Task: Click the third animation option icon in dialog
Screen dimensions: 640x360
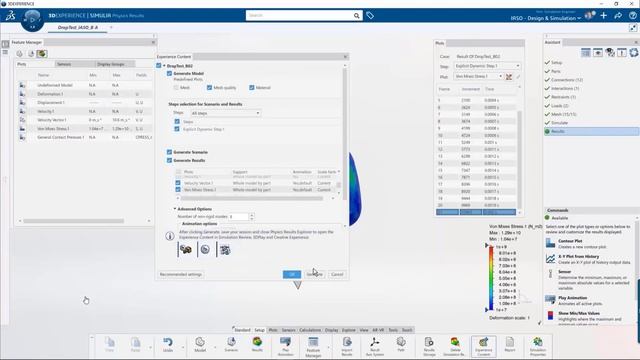Action: [225, 249]
